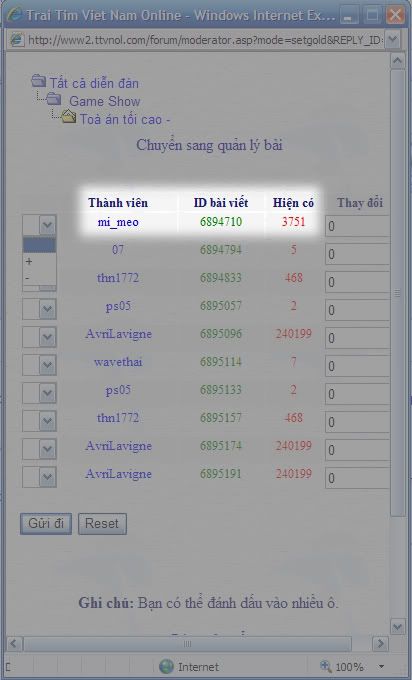Click the open folder icon beside Toà án tối cao
412x680 pixels.
69,116
